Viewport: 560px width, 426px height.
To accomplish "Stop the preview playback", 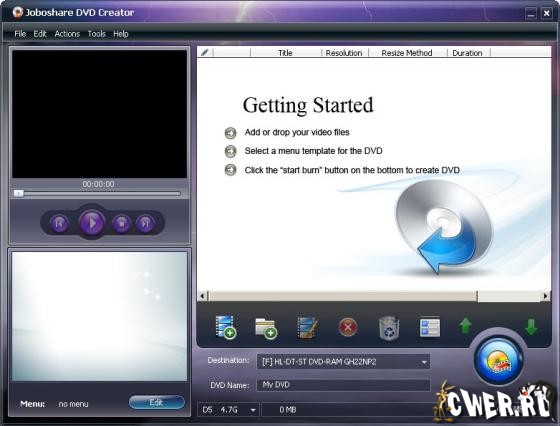I will 121,224.
